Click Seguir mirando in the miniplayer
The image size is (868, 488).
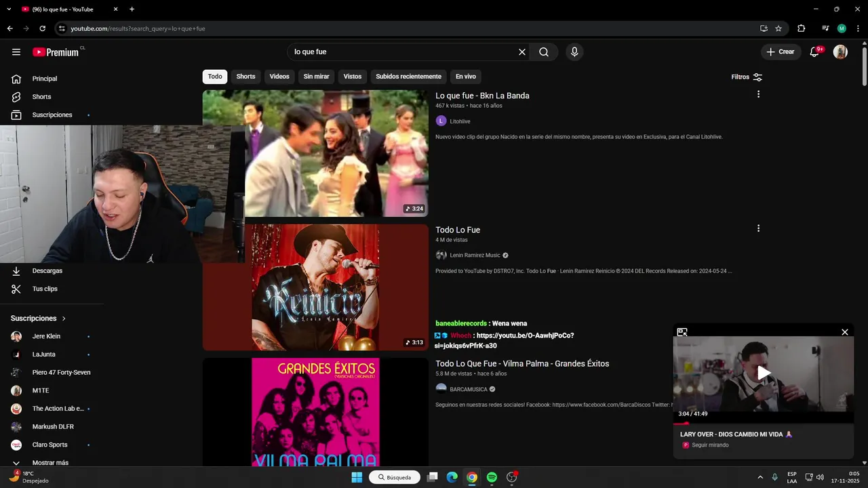[x=710, y=445]
